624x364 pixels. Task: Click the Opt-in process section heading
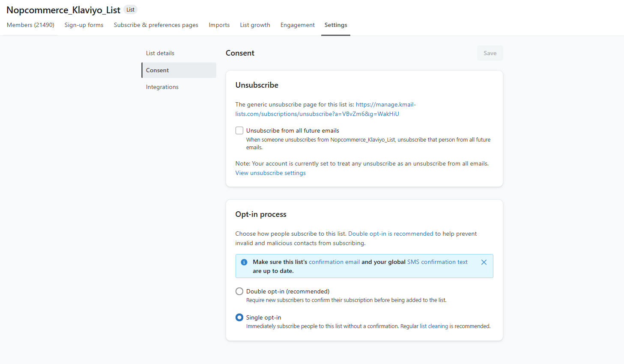[x=261, y=214]
